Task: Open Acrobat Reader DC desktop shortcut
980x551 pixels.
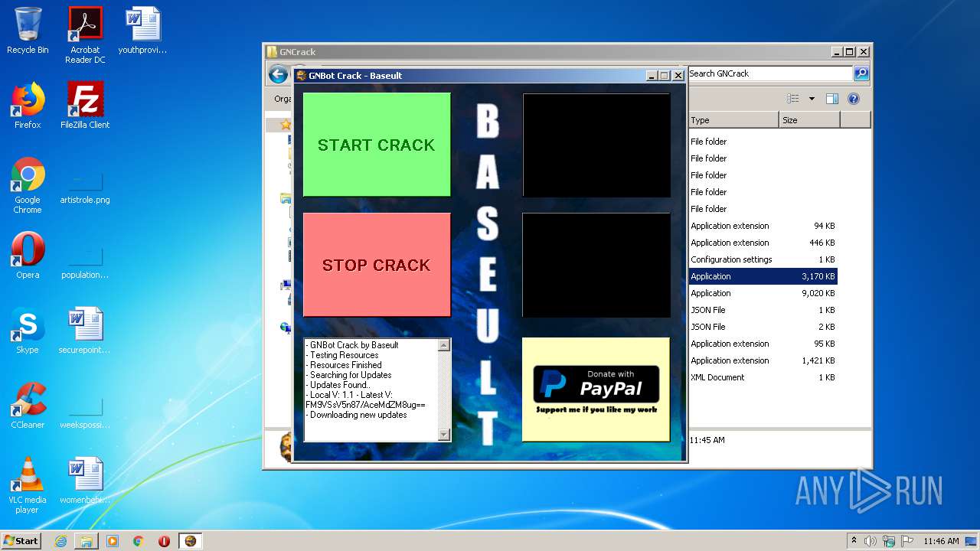Action: coord(85,35)
